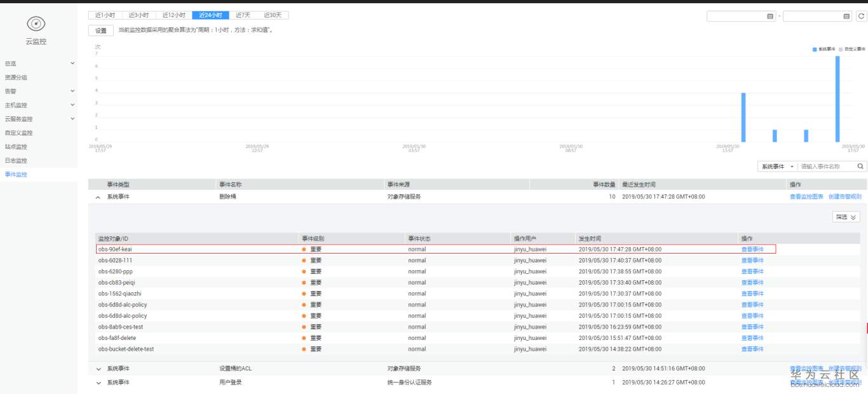Switch to the 近1小时 time range
The image size is (868, 394).
pyautogui.click(x=105, y=15)
